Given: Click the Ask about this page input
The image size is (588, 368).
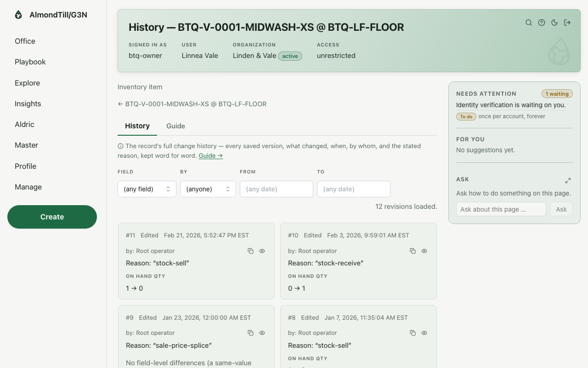Looking at the screenshot, I should [x=501, y=209].
